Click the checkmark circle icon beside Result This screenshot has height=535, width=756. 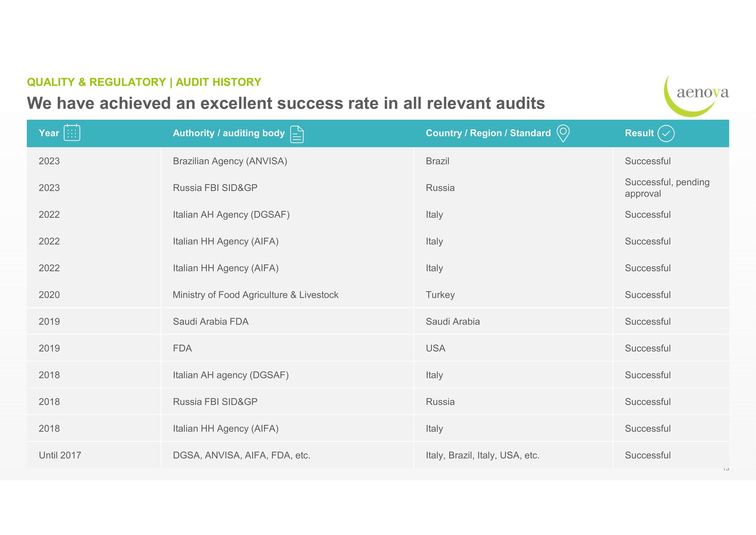(x=666, y=134)
